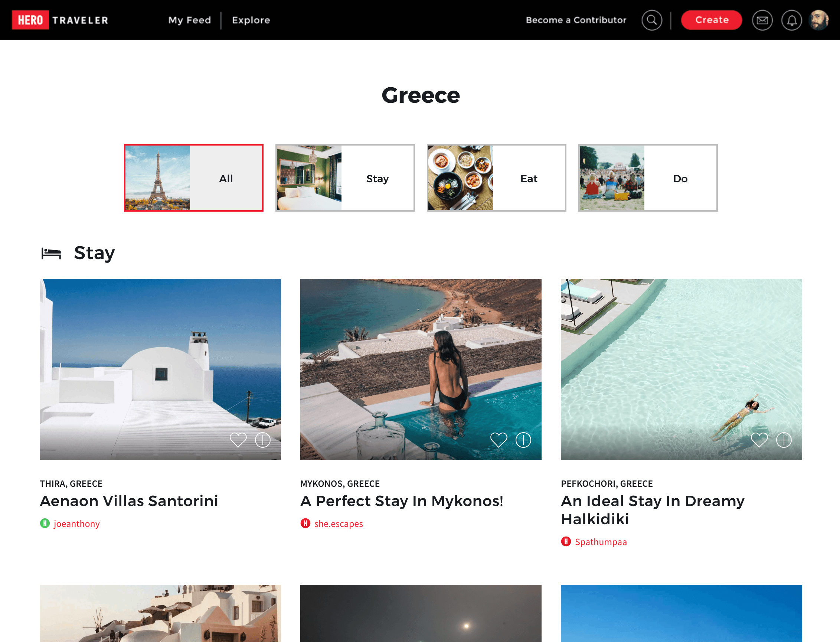Open the user profile avatar

(818, 20)
